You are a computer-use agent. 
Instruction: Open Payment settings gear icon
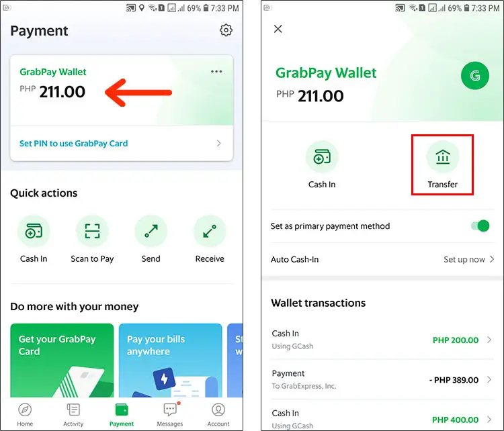pyautogui.click(x=226, y=30)
